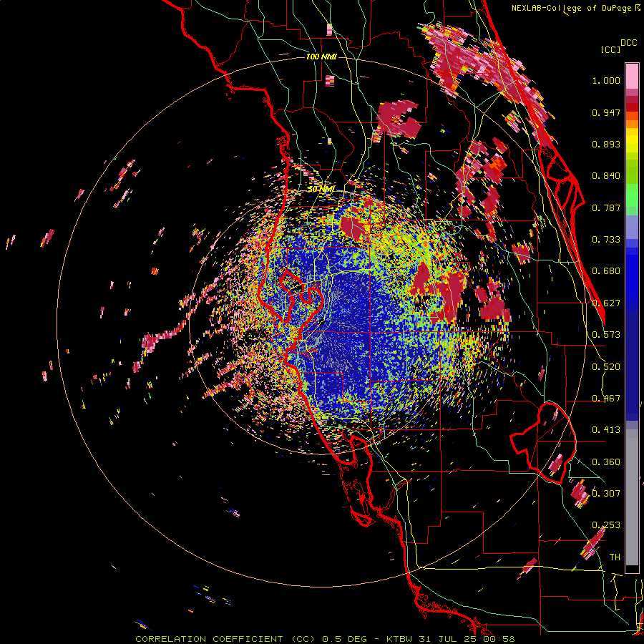This screenshot has width=644, height=644.
Task: Pick the light pink segment of the color bar
Action: pyautogui.click(x=632, y=76)
